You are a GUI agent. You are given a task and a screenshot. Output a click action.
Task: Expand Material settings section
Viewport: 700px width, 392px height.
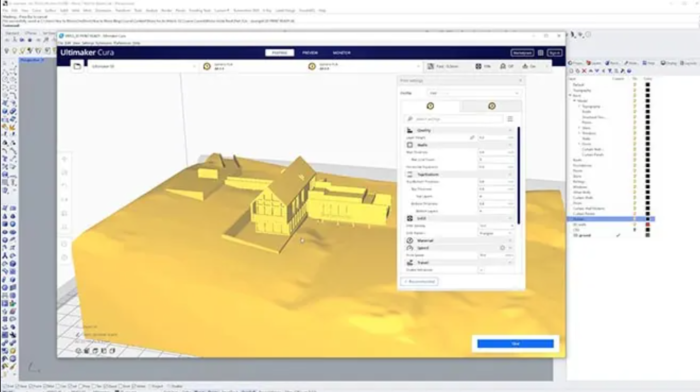(x=460, y=240)
